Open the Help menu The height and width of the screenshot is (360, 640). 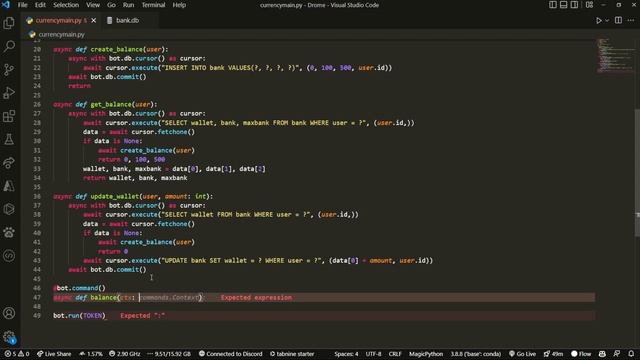179,5
